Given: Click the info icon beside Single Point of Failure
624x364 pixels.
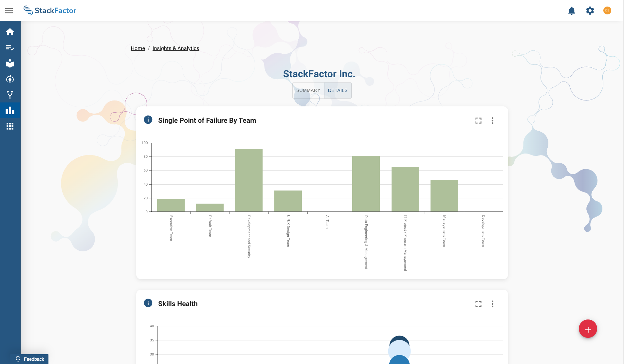Looking at the screenshot, I should 148,120.
